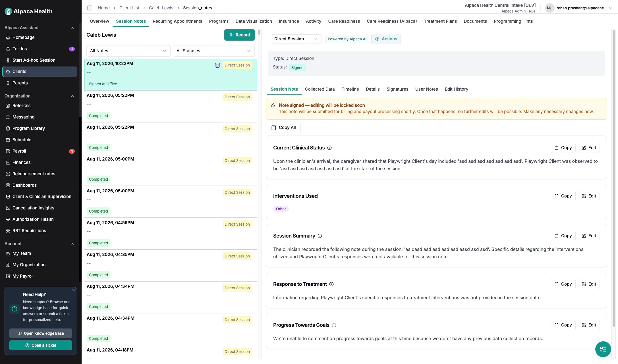
Task: Collapse the Need Help panel
Action: tap(74, 290)
